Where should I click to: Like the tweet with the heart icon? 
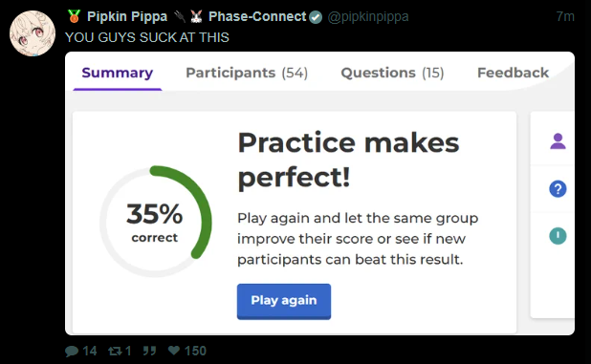click(174, 351)
